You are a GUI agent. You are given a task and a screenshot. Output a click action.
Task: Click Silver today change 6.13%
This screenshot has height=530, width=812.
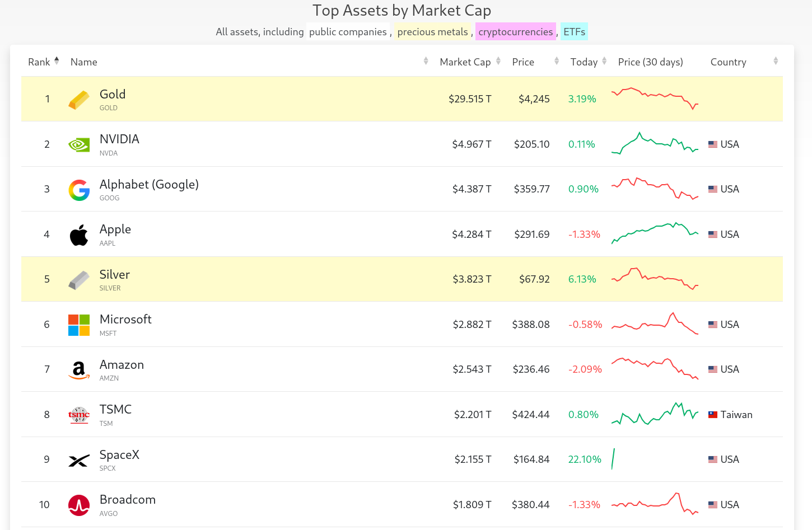click(x=582, y=279)
